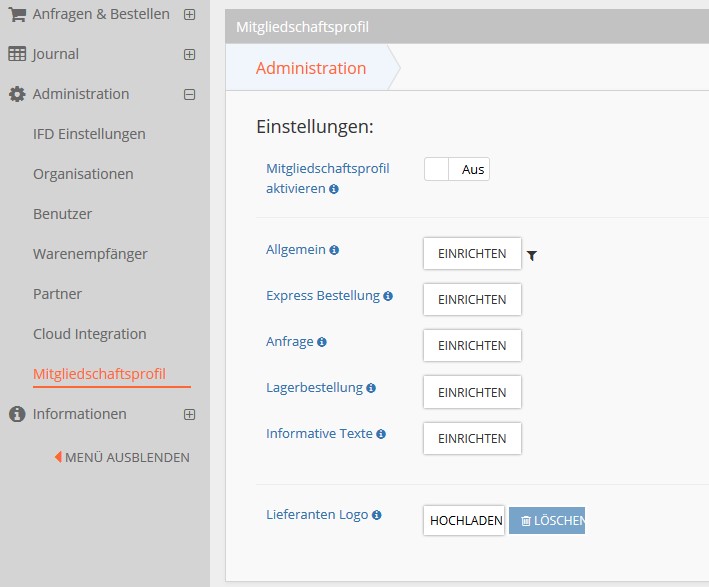Click info icon next to Express Bestellung
The width and height of the screenshot is (709, 587).
tap(388, 296)
